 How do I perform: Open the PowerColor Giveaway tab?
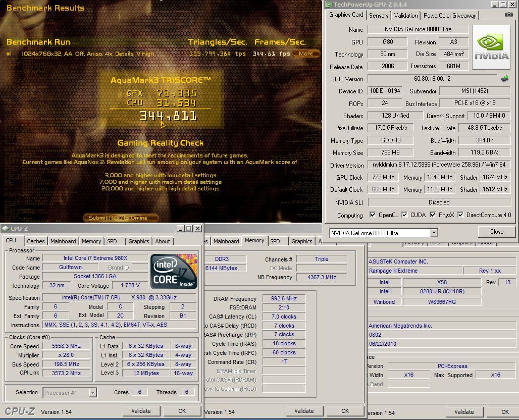[450, 16]
